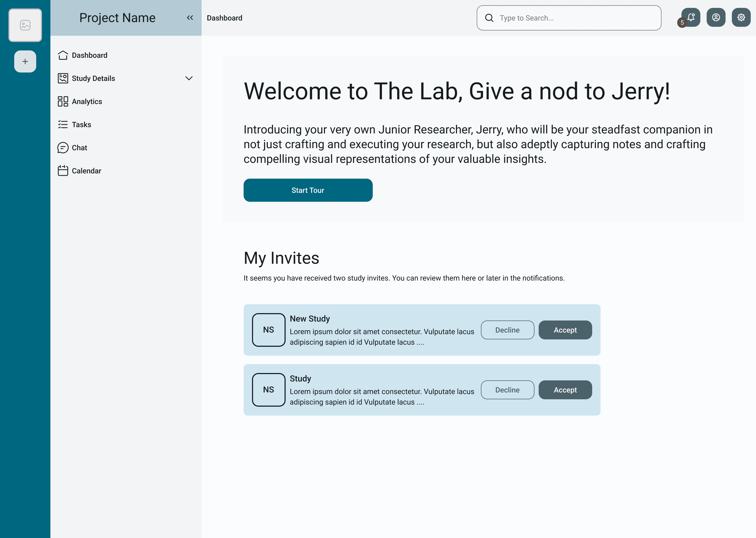Click the Analytics grid icon
Viewport: 756px width, 538px height.
point(63,101)
